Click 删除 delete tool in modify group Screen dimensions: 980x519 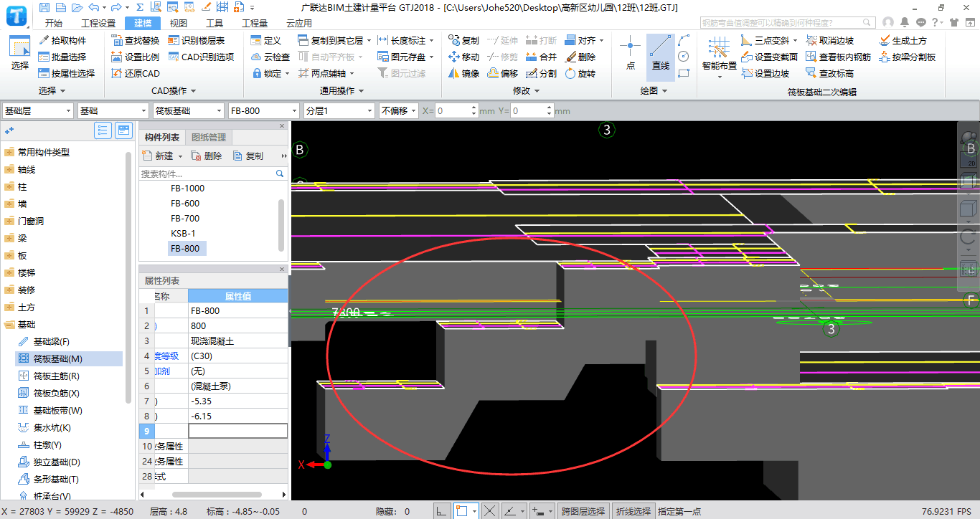click(580, 57)
